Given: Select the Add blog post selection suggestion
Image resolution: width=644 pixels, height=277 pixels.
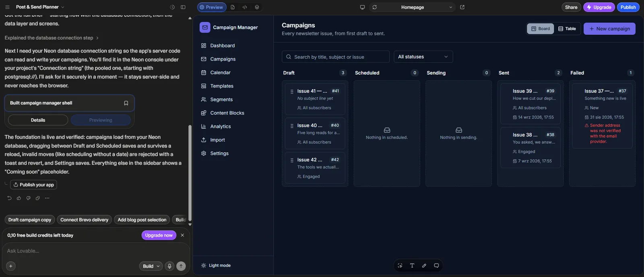Looking at the screenshot, I should click(x=142, y=220).
